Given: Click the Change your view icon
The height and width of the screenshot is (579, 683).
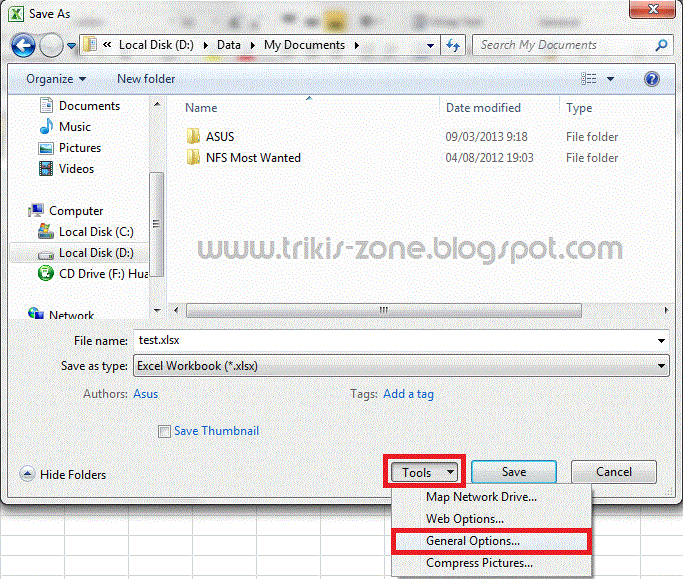Looking at the screenshot, I should click(x=589, y=79).
